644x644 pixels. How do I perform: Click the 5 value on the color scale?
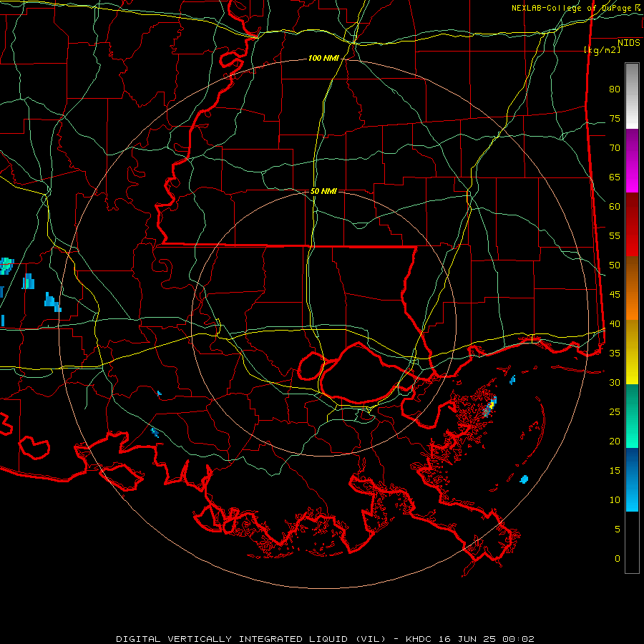point(618,530)
